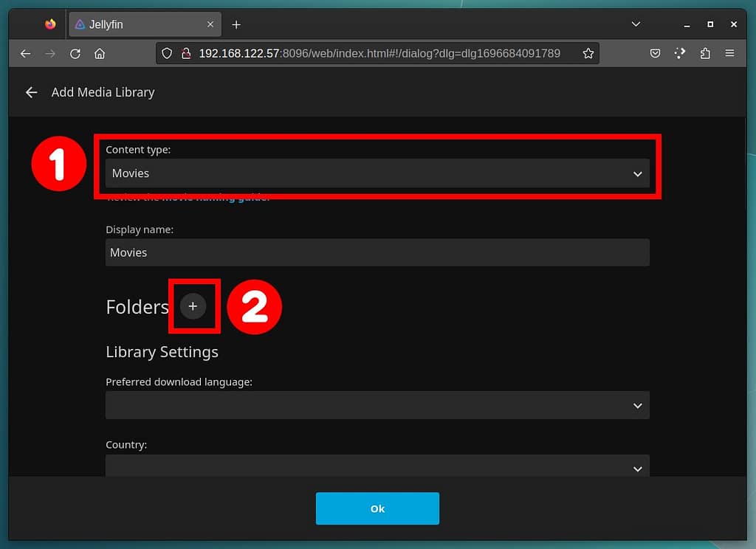756x549 pixels.
Task: Click the browser back navigation arrow
Action: pos(26,54)
